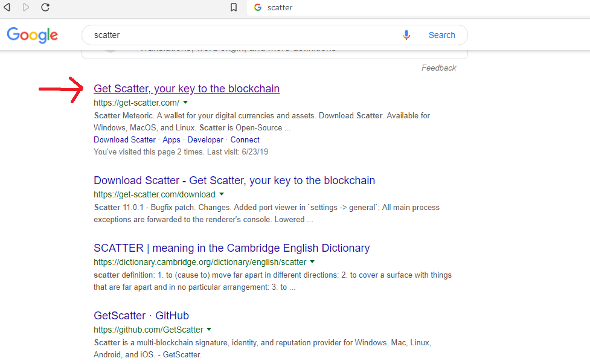This screenshot has height=364, width=590.
Task: Open 'Get Scatter, your key to the blockchain'
Action: pos(187,89)
